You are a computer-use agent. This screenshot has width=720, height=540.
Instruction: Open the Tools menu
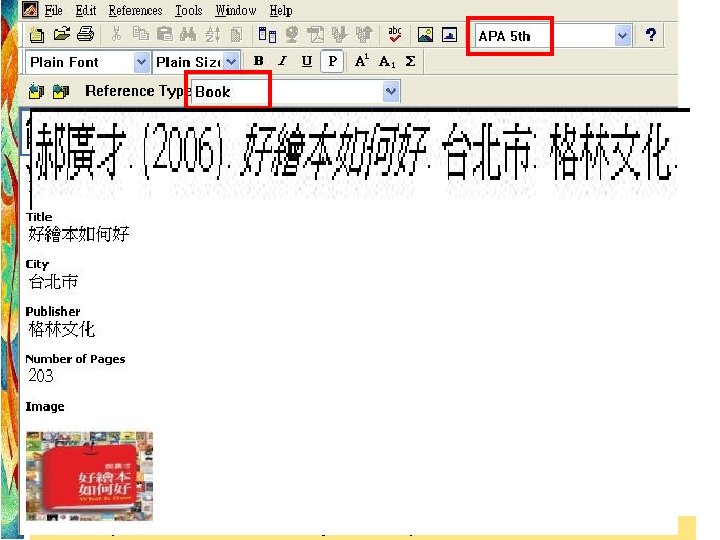click(x=189, y=10)
